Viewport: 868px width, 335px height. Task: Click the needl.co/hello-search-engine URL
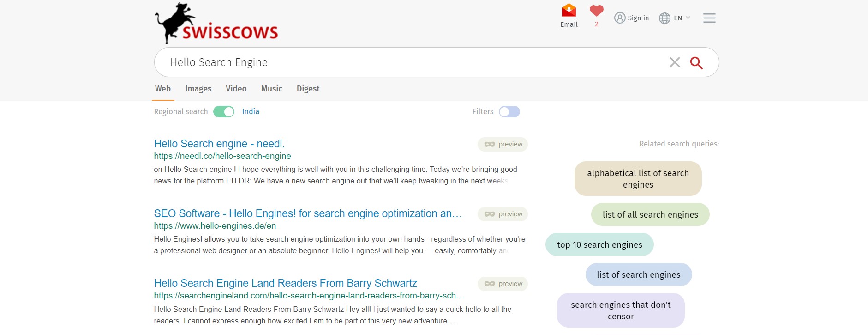pos(222,156)
